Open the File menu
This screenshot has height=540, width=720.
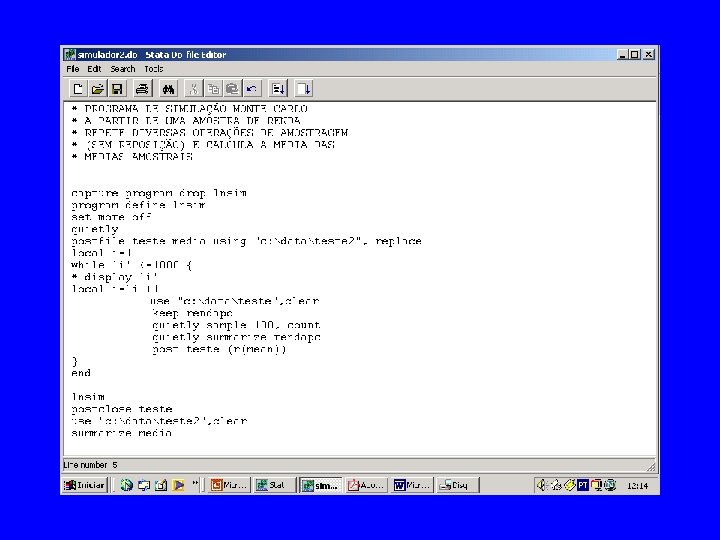tap(73, 69)
